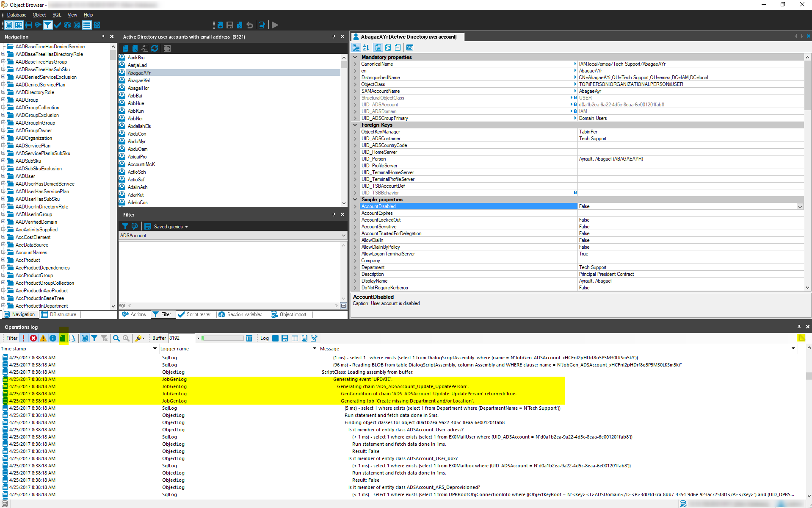
Task: Clear the log buffer with trash icon
Action: 249,338
